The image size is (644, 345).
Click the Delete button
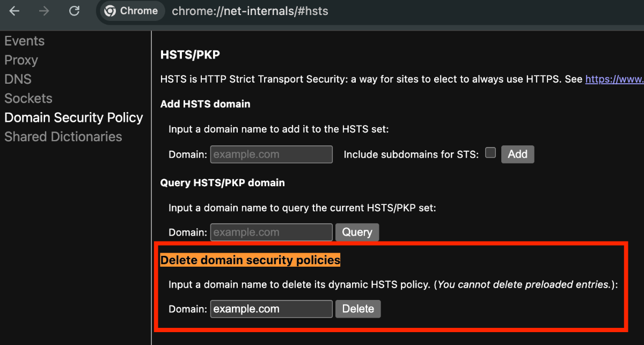coord(357,309)
